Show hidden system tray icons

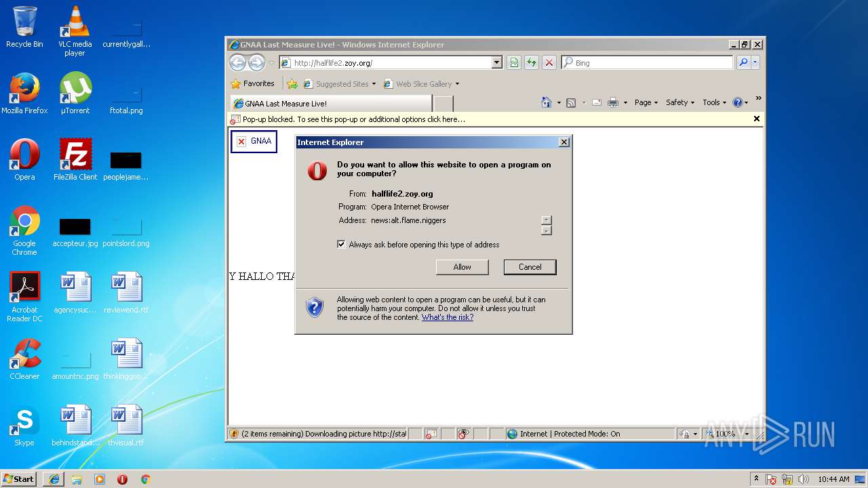pyautogui.click(x=757, y=479)
